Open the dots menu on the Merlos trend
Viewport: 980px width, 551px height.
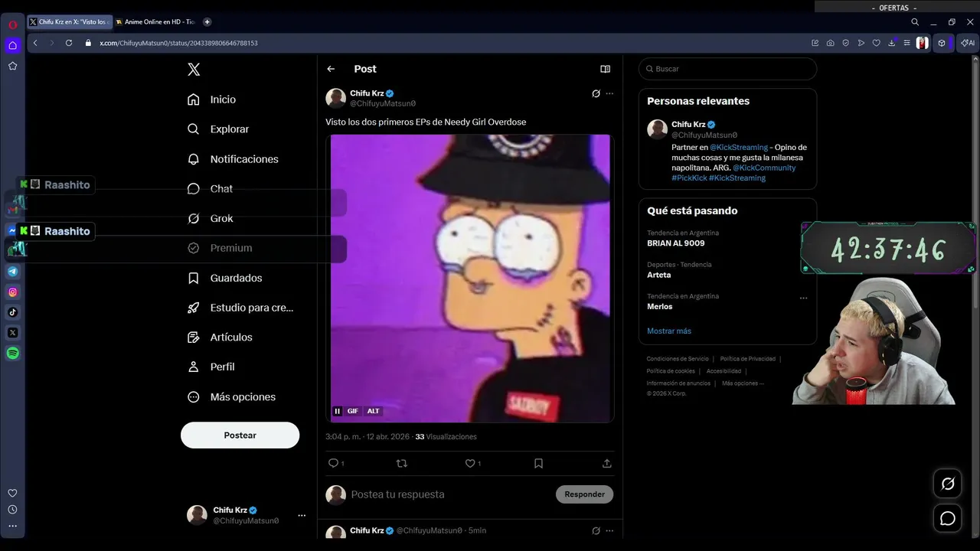[x=803, y=298]
